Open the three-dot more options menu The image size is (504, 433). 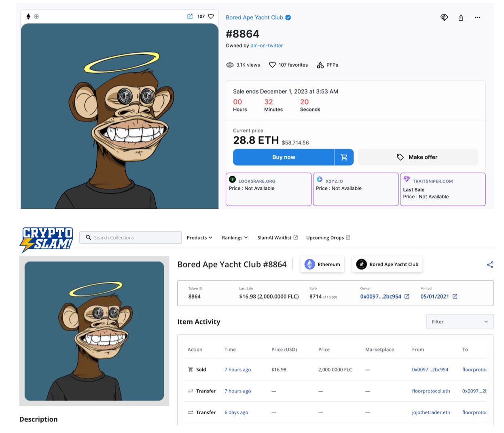[x=477, y=18]
